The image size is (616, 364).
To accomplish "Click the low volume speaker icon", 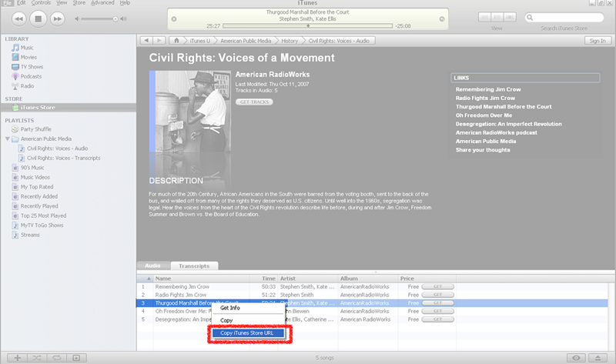I will [78, 18].
